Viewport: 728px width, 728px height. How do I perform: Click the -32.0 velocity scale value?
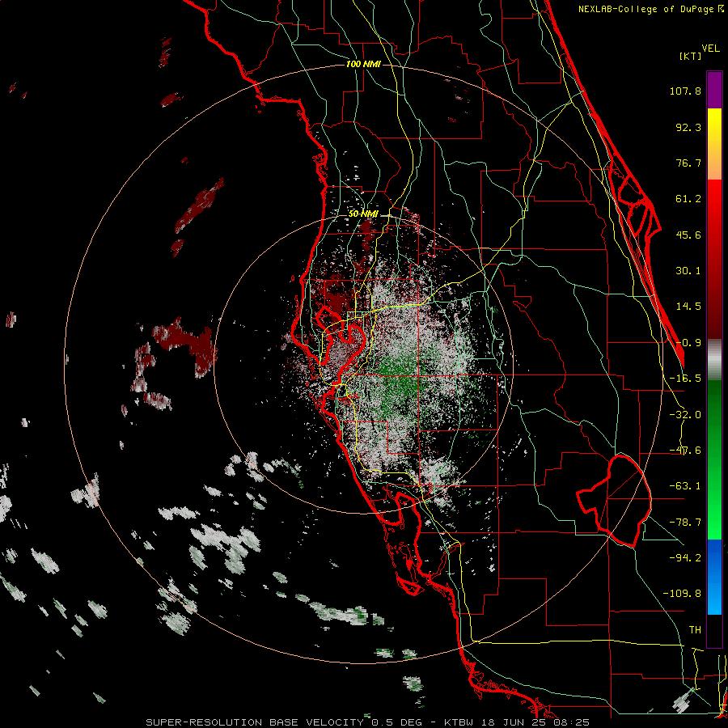(685, 415)
